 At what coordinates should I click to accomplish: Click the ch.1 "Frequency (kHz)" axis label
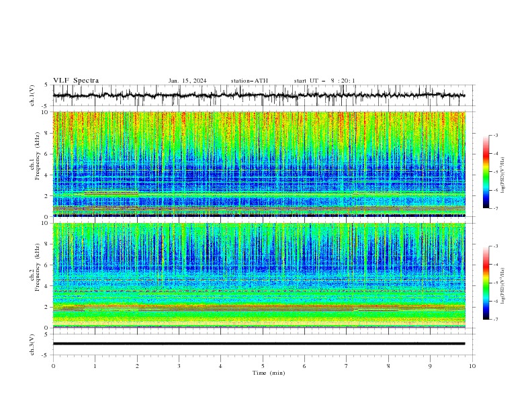37,155
